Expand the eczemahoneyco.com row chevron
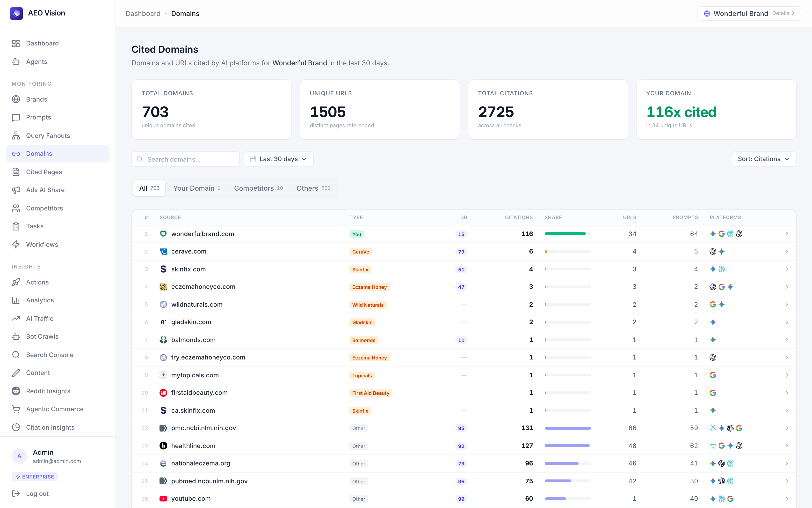 [786, 287]
